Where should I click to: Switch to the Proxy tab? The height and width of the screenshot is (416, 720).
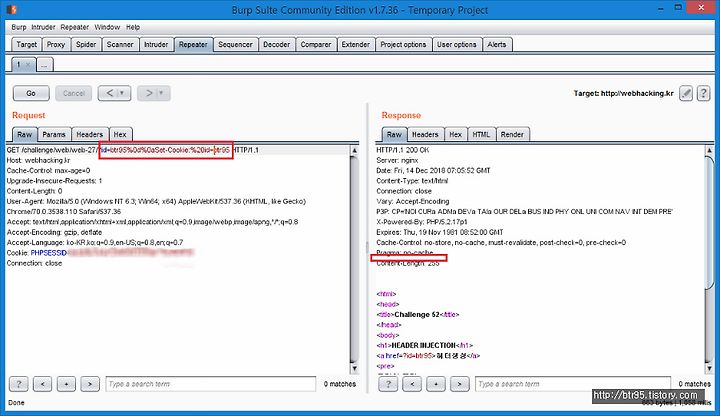(x=56, y=45)
